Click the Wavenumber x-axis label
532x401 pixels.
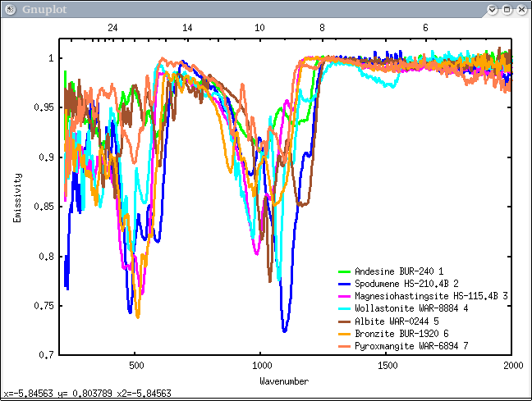(x=284, y=381)
